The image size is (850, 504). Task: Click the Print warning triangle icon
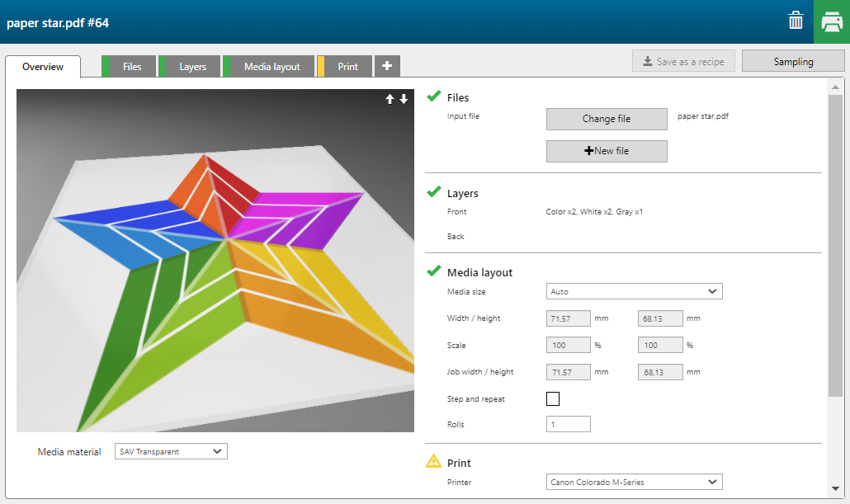point(433,462)
